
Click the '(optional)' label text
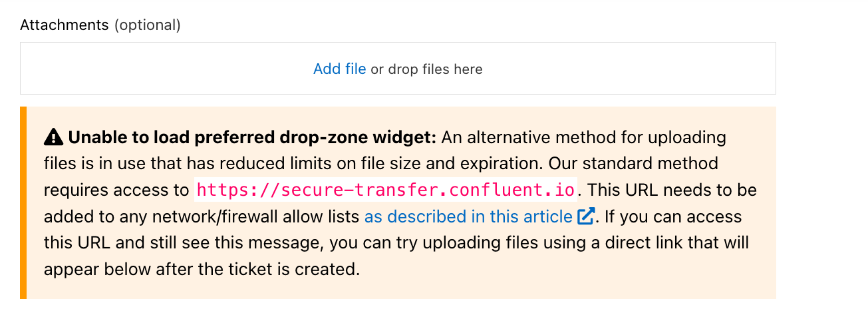pos(147,25)
